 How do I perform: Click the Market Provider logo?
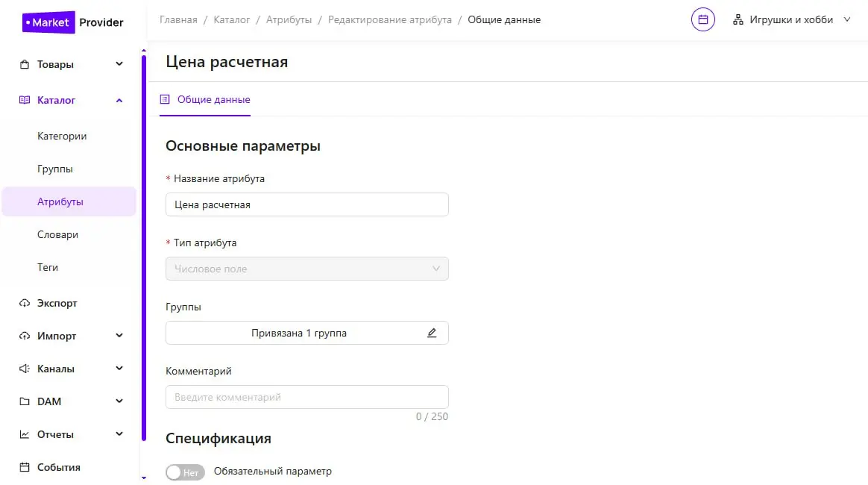[x=72, y=22]
